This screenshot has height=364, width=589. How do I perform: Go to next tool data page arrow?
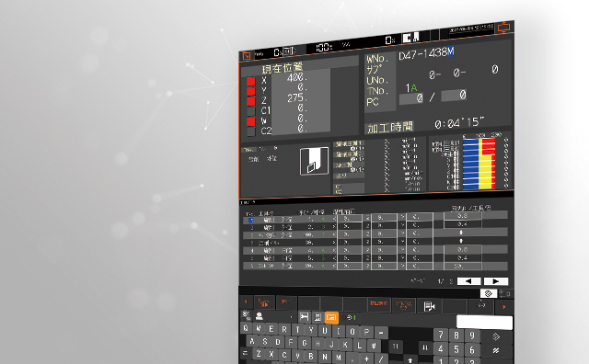tap(496, 281)
